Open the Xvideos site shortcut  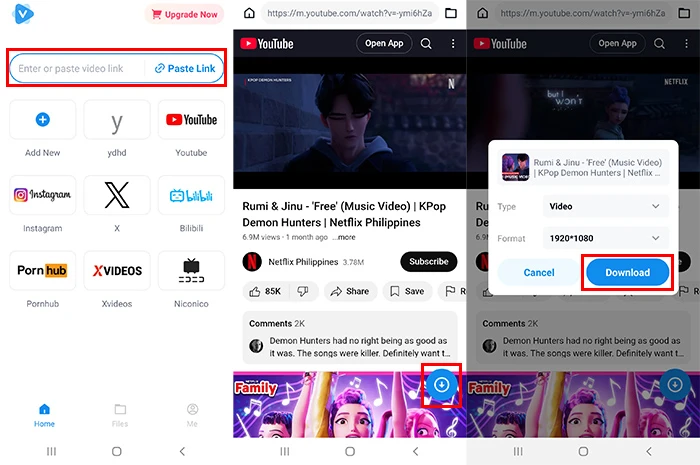click(117, 270)
